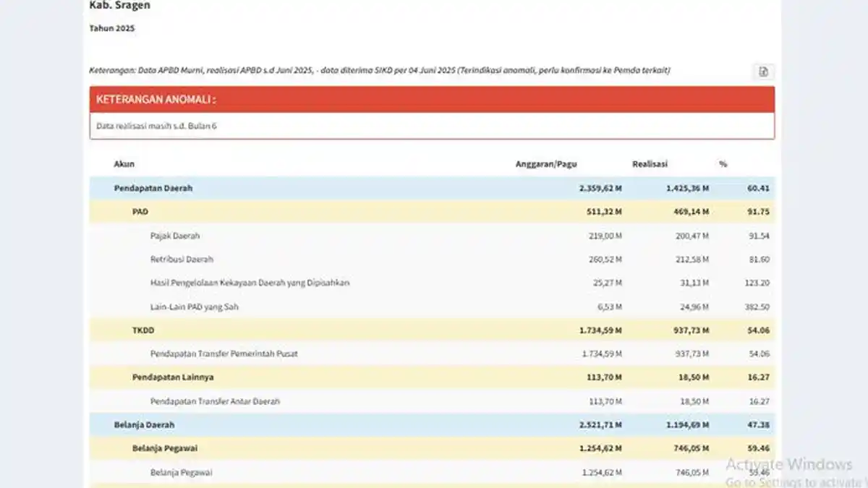Click the "260,52 M" budget value
The image size is (868, 488).
click(x=606, y=259)
